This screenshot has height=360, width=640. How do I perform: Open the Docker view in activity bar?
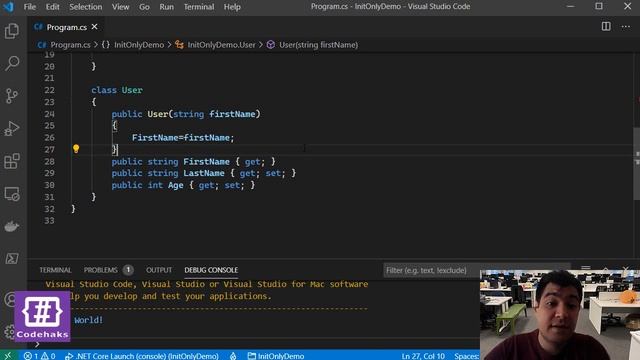[x=12, y=226]
